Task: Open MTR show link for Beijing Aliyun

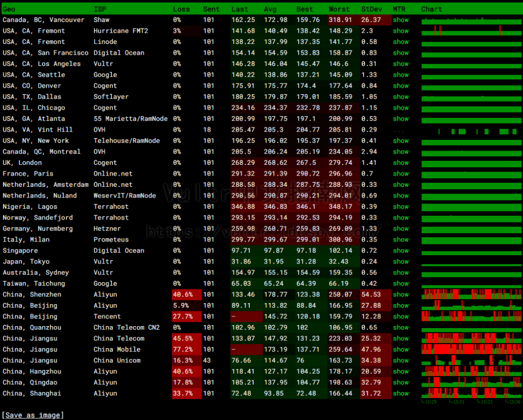Action: click(400, 306)
